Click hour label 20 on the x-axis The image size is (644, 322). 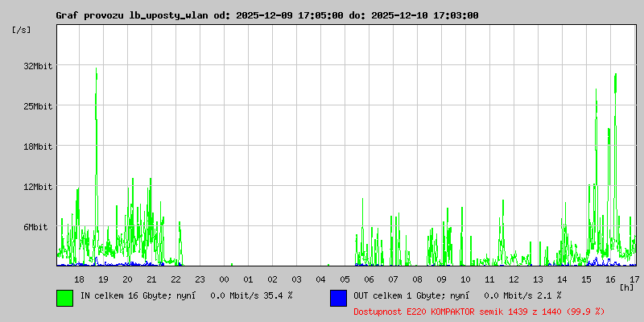coord(127,279)
